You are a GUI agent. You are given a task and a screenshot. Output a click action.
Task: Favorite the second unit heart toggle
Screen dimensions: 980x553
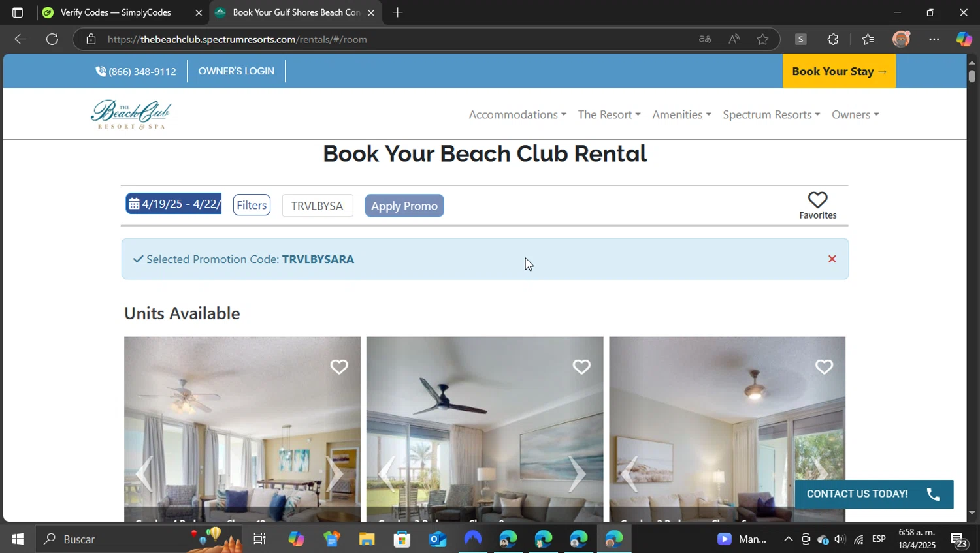[581, 367]
